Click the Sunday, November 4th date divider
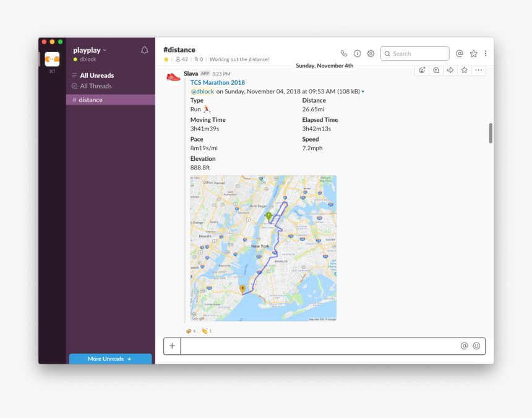The height and width of the screenshot is (418, 532). click(x=324, y=66)
